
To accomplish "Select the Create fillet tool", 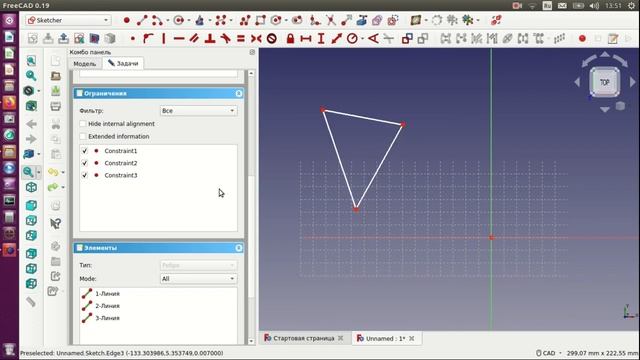I will point(315,20).
